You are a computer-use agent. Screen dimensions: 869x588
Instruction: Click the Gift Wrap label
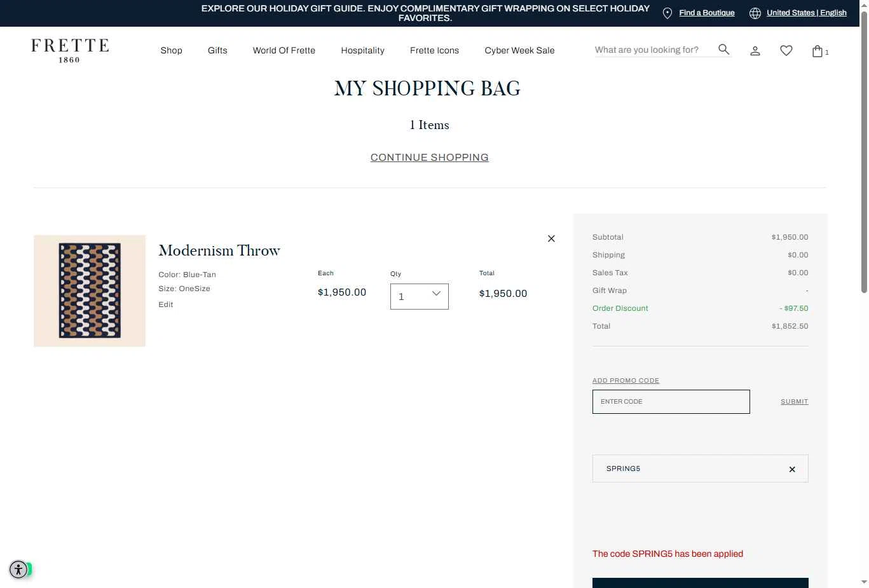click(610, 291)
